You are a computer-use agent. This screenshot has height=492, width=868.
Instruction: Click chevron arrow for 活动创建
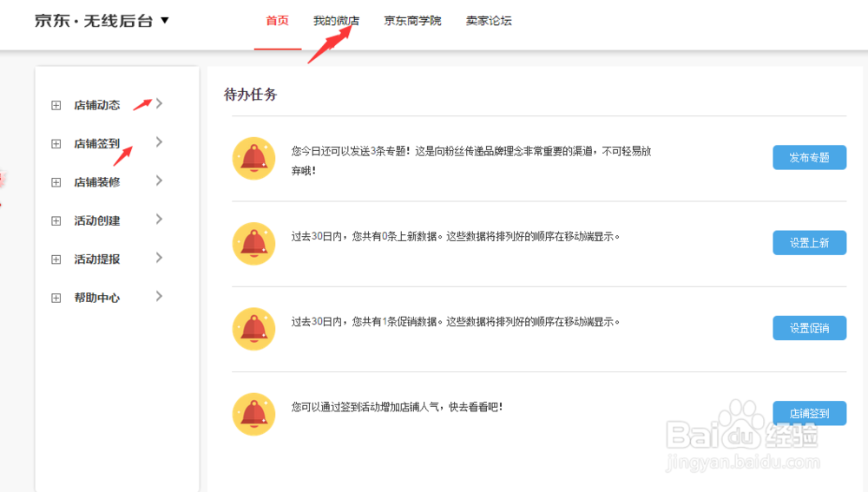coord(160,220)
